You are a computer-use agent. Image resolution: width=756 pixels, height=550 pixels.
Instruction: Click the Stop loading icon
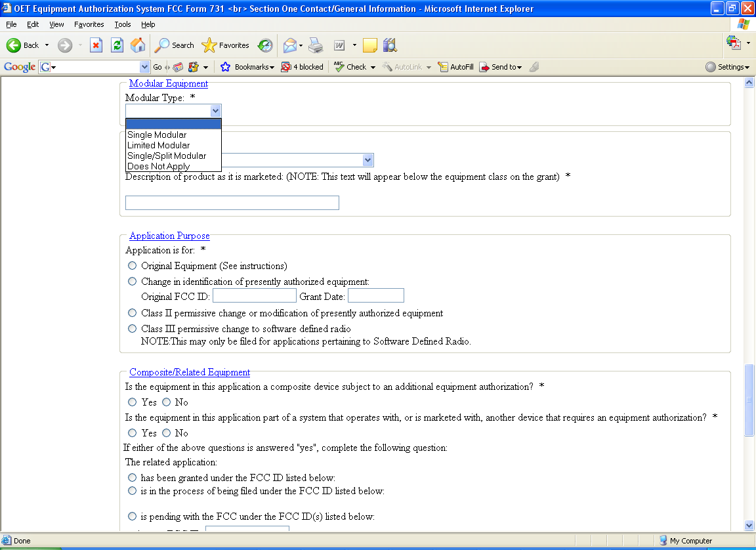pos(96,45)
